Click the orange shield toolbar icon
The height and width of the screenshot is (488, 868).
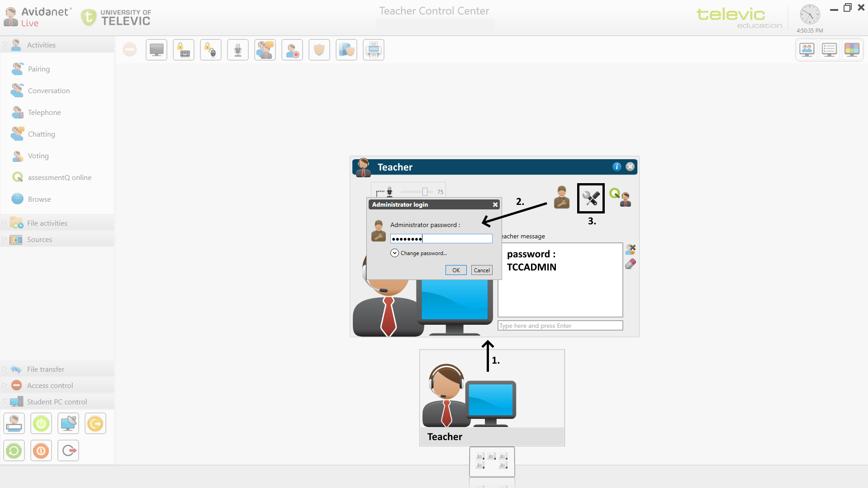click(319, 50)
